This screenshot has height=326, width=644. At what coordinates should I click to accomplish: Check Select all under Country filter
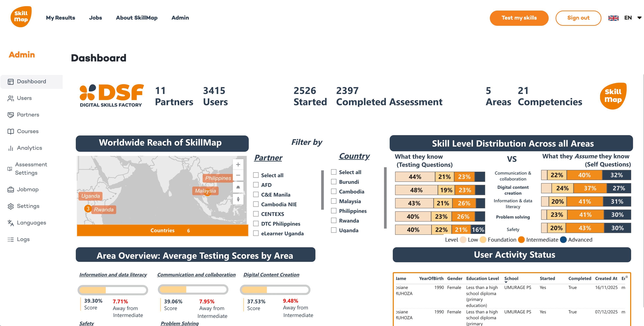(334, 172)
